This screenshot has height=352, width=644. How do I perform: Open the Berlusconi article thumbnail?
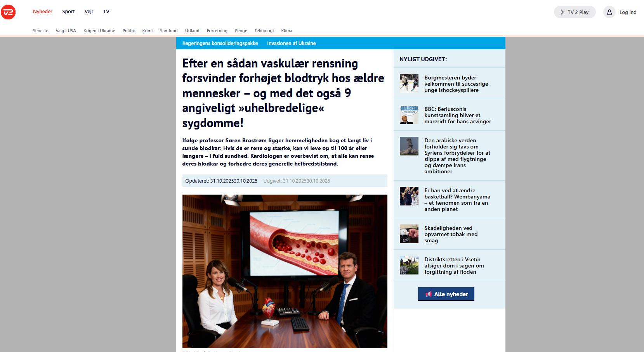409,115
